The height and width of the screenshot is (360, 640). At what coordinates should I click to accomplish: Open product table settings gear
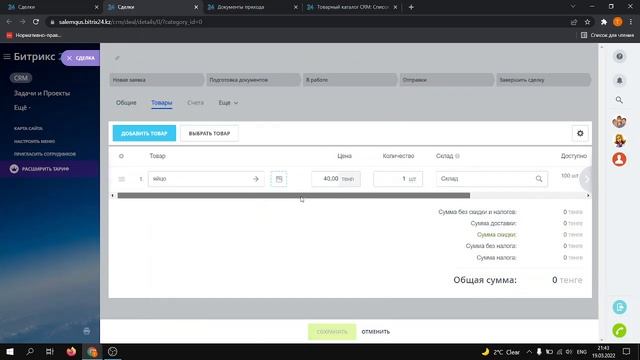[x=580, y=133]
